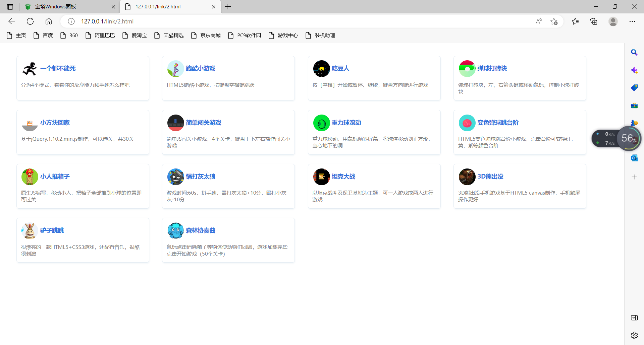Click the browser Home icon
Viewport: 644px width, 345px height.
49,21
